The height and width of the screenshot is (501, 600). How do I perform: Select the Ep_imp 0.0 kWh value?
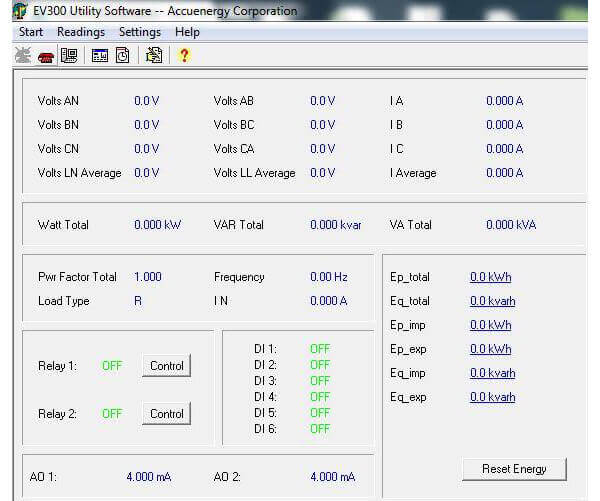pos(490,325)
